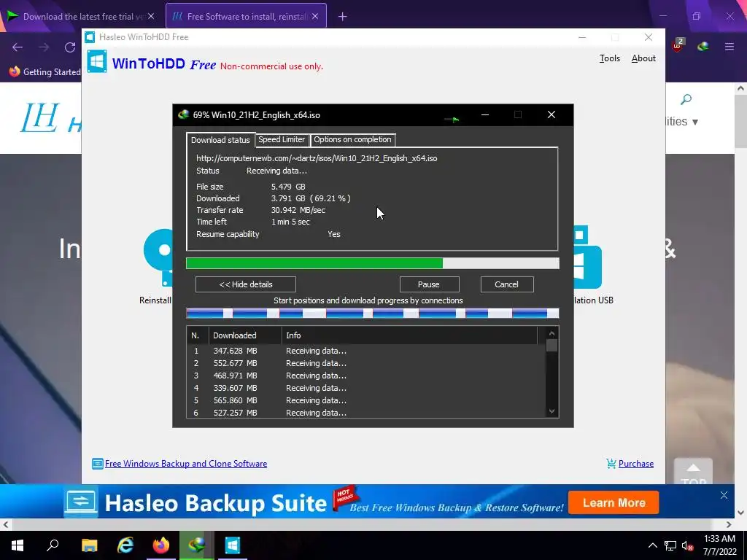
Task: Click the connections list scrollbar thumb
Action: coord(551,345)
